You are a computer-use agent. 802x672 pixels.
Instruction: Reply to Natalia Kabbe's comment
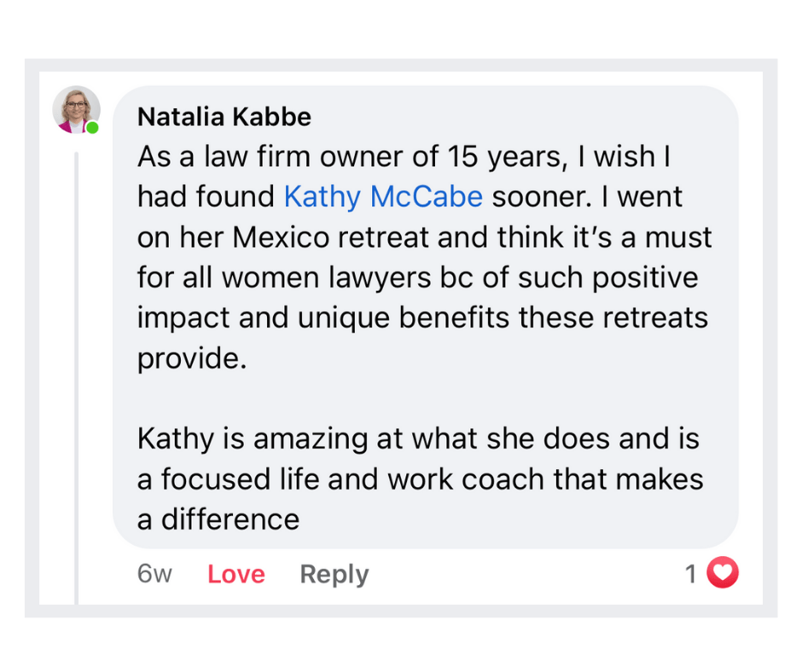tap(334, 574)
